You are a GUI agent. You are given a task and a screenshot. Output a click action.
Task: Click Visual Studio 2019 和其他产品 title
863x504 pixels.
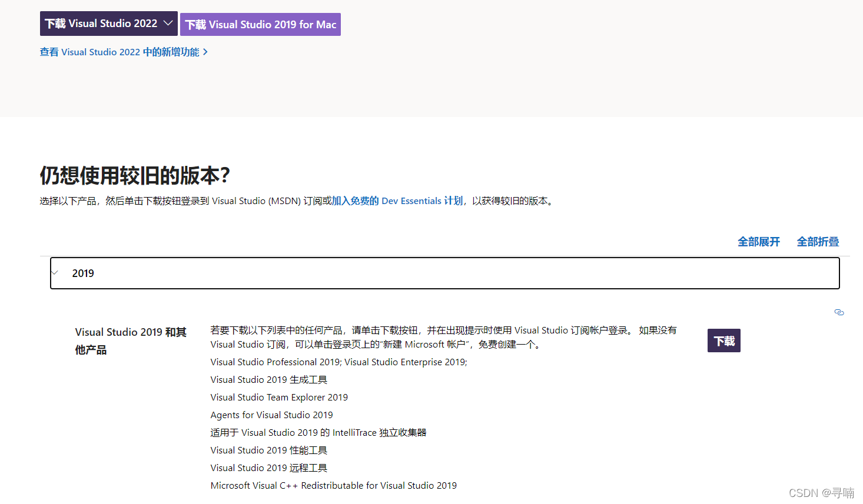point(131,341)
